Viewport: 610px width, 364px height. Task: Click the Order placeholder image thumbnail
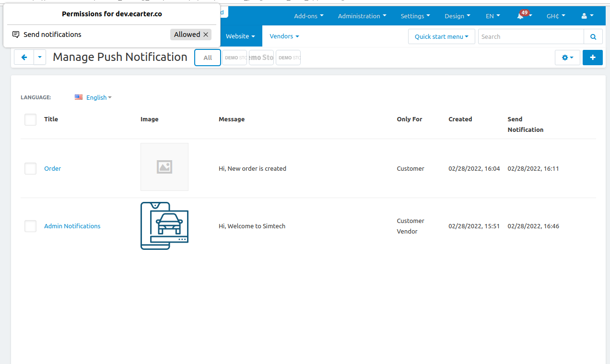pos(164,167)
